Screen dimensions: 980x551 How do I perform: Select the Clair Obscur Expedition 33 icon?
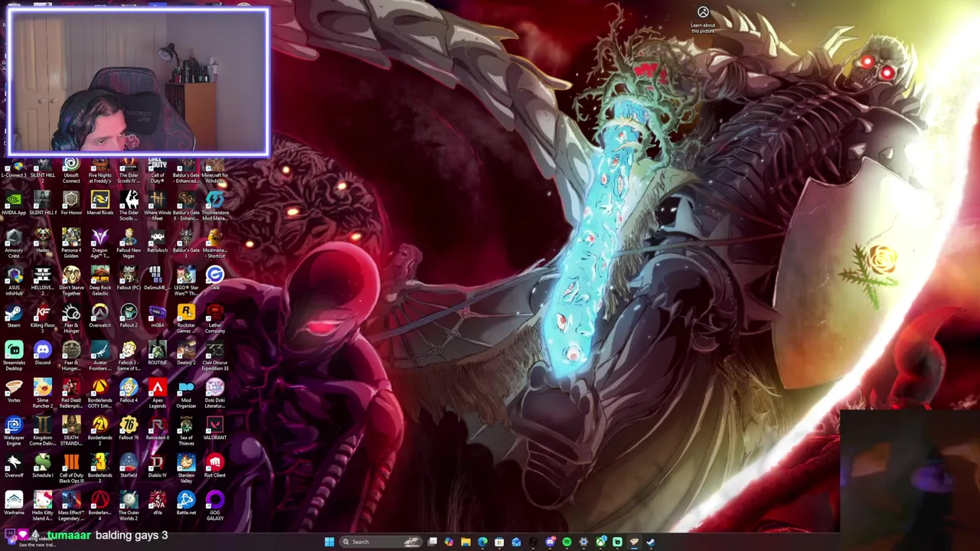coord(214,357)
